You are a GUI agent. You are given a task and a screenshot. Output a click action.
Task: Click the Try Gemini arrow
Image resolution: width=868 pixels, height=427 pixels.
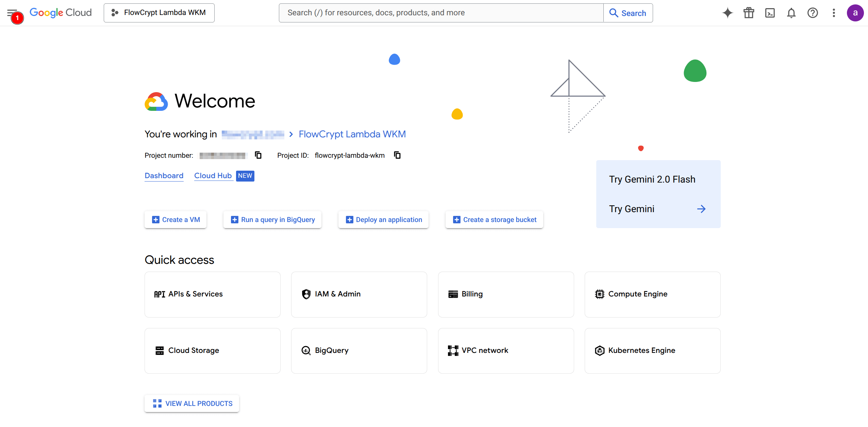click(701, 209)
